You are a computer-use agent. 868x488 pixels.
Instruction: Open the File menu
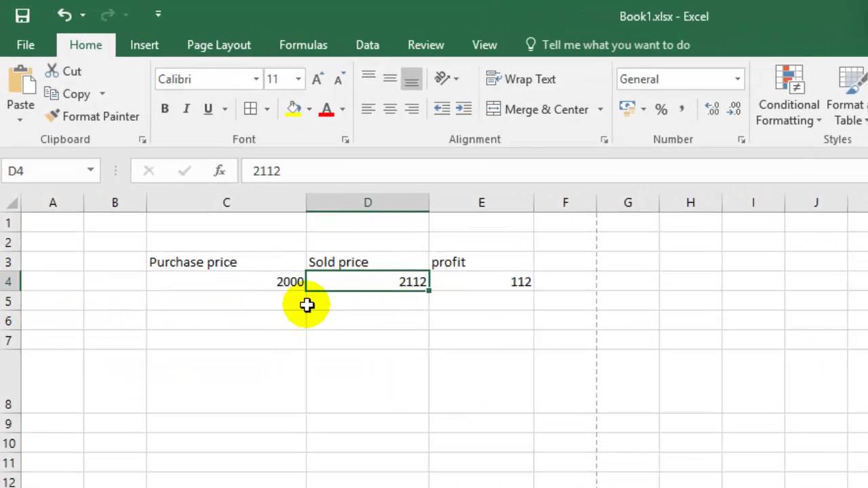point(26,45)
